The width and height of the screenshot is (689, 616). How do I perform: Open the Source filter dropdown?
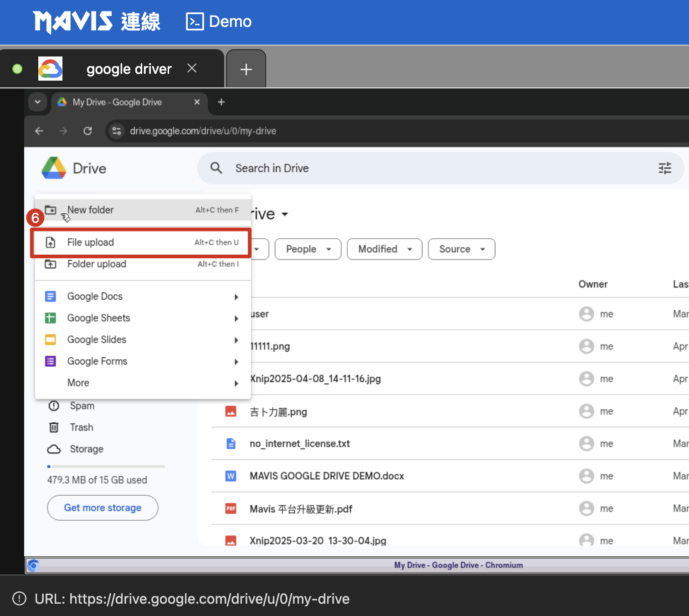click(461, 249)
